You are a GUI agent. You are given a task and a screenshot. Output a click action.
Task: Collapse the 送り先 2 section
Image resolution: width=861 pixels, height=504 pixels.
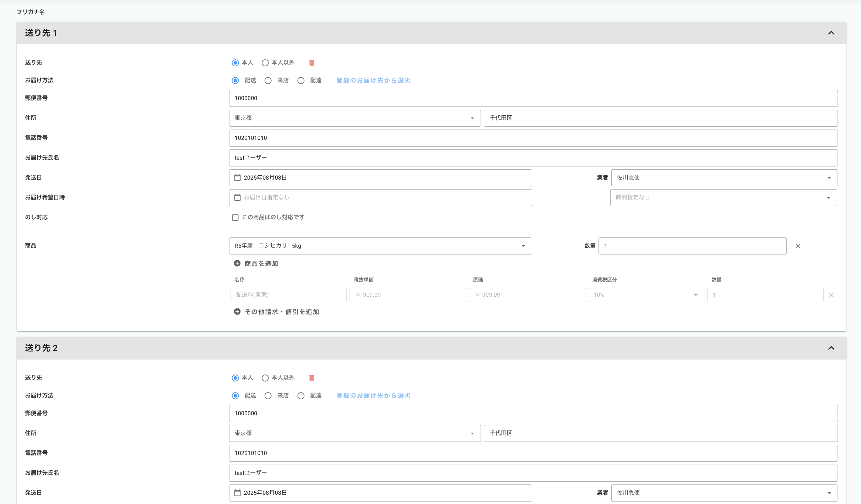(x=831, y=348)
